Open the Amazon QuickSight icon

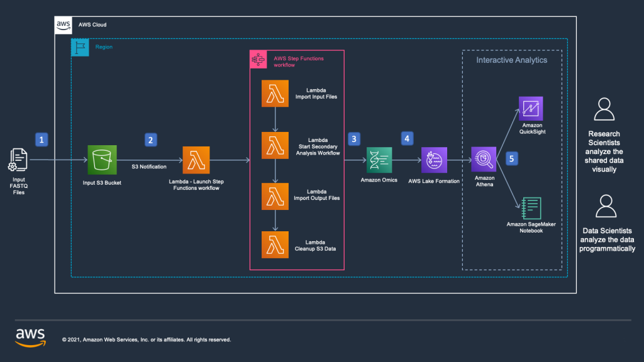[531, 107]
